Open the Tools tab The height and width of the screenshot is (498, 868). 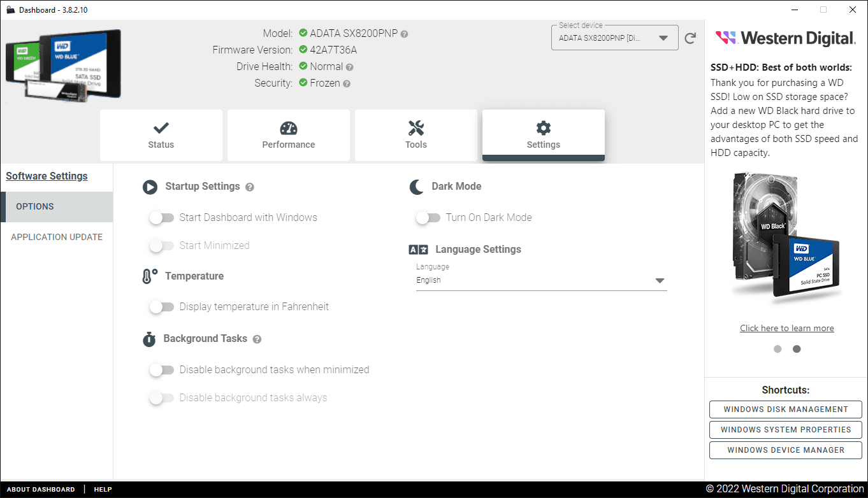tap(416, 135)
